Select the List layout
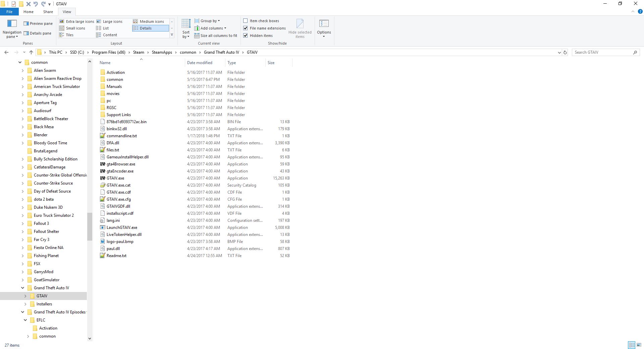This screenshot has height=349, width=644. click(102, 28)
